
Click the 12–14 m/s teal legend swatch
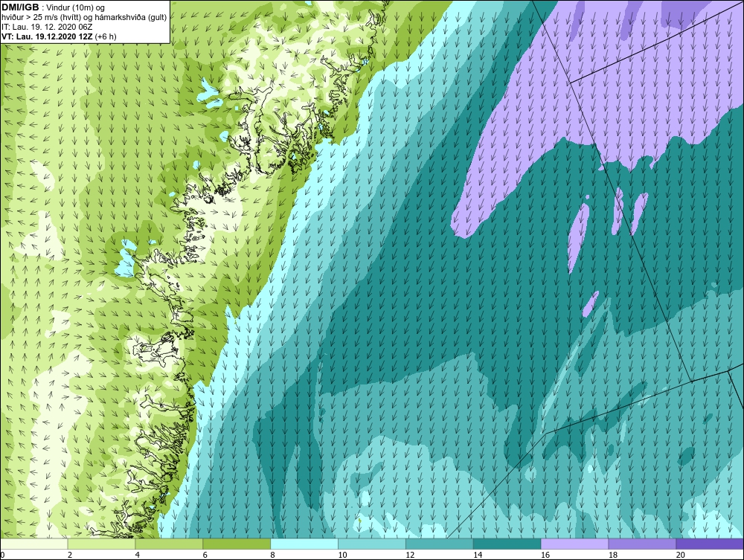tap(440, 544)
